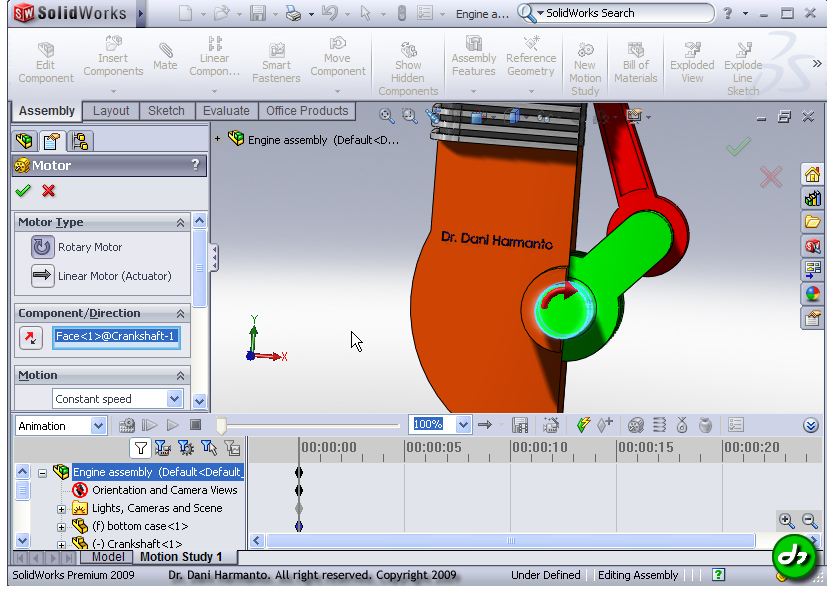Viewport: 836px width, 610px height.
Task: Collapse the Component/Direction section
Action: [x=180, y=314]
